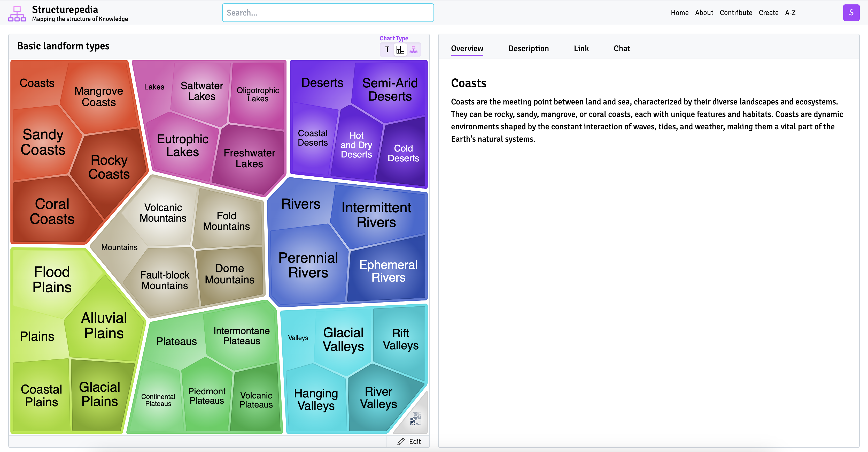Select the treemap chart type icon
Image resolution: width=868 pixels, height=452 pixels.
tap(400, 50)
